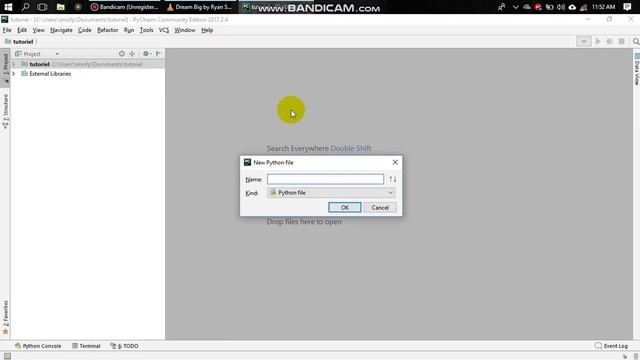The height and width of the screenshot is (360, 640).
Task: Open the TODO tool window
Action: pos(124,346)
